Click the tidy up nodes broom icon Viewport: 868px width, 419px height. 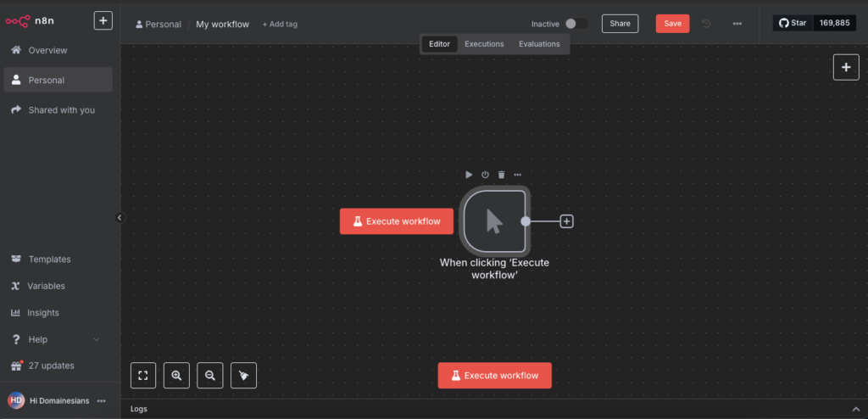coord(243,375)
